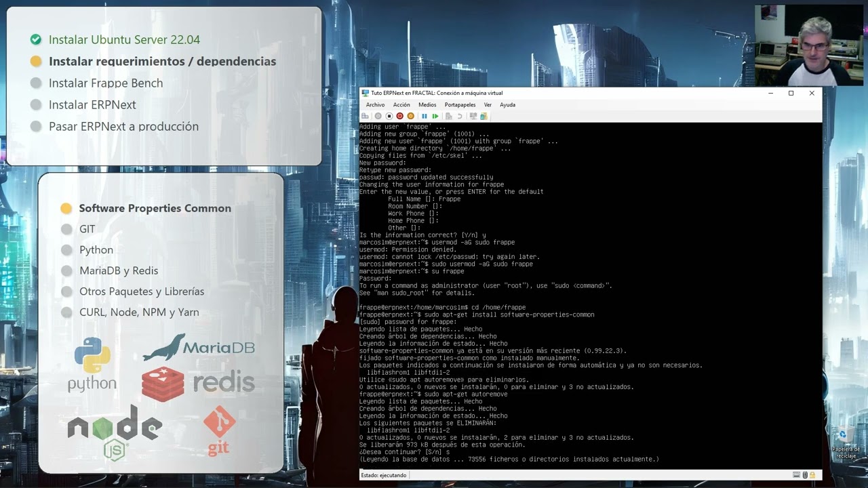This screenshot has height=488, width=868.
Task: Click the git logo on the slide
Action: tap(219, 430)
